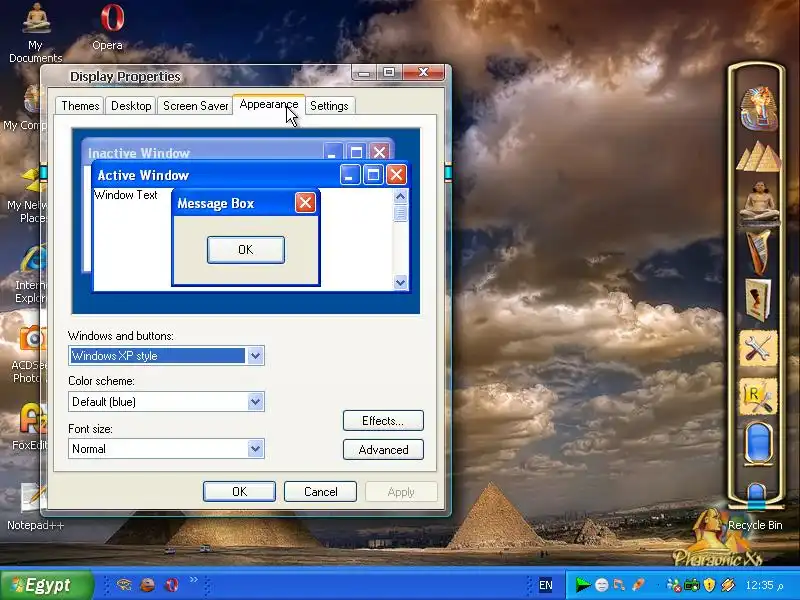The image size is (800, 600).
Task: Click the Window Text label in preview
Action: [126, 195]
